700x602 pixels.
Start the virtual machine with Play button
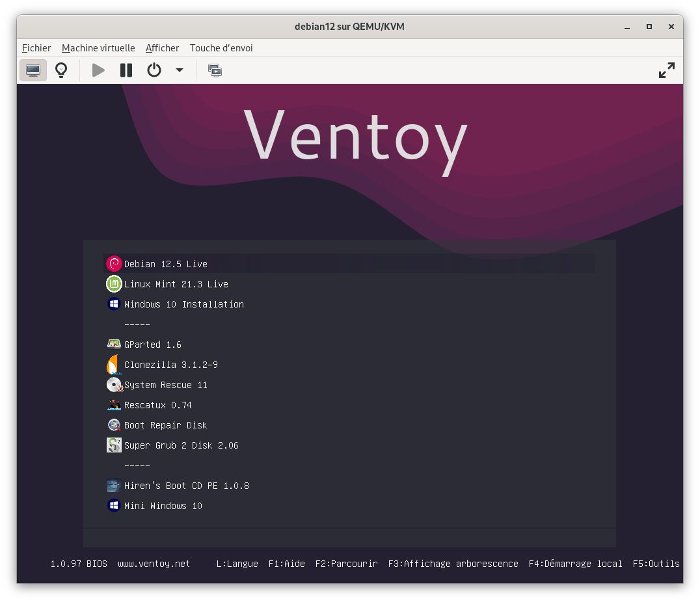point(98,70)
